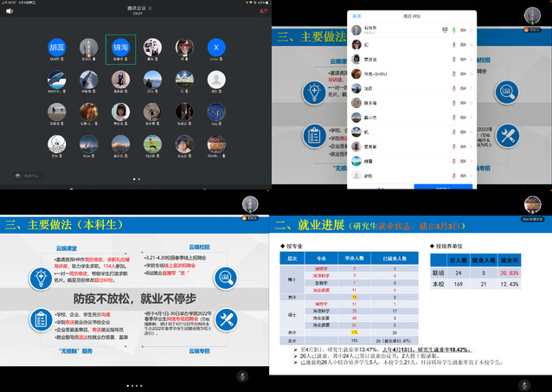Tap the page indicator dots under avatar grid
This screenshot has width=552, height=392.
(138, 178)
